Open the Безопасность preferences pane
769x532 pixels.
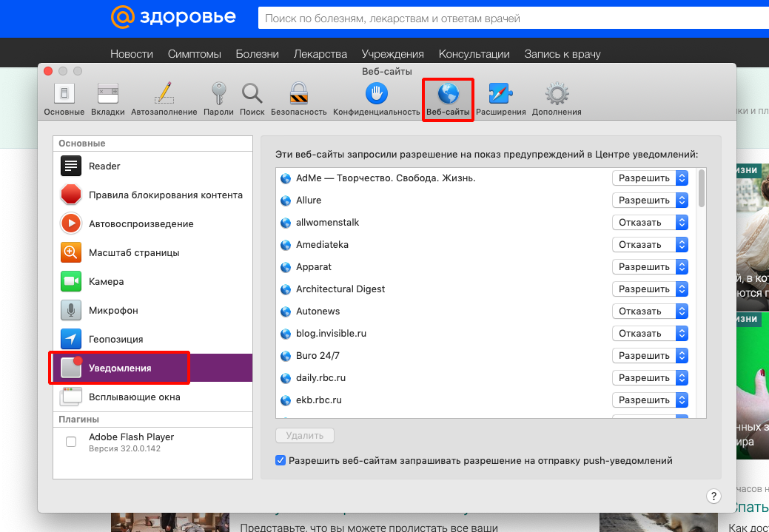pos(299,100)
